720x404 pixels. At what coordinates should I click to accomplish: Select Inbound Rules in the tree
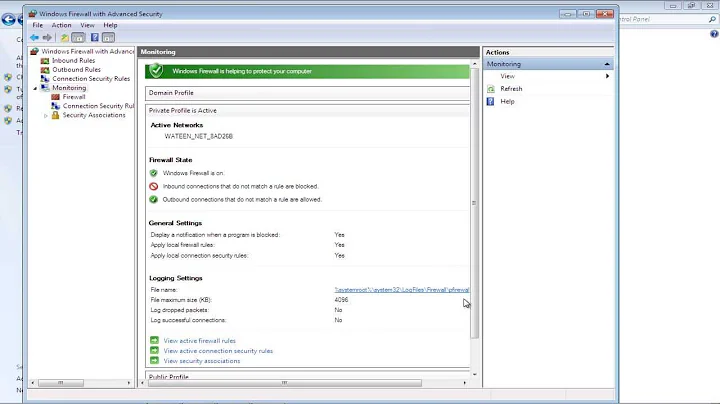pos(73,61)
